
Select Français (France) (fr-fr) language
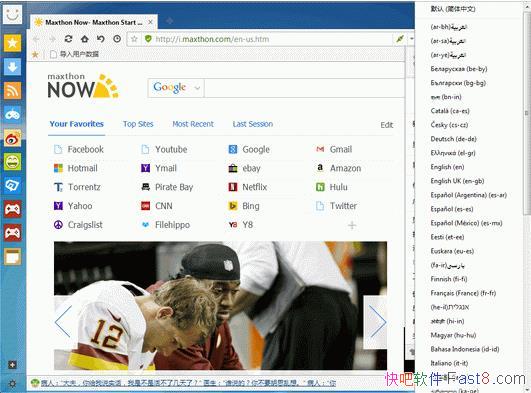click(x=463, y=293)
